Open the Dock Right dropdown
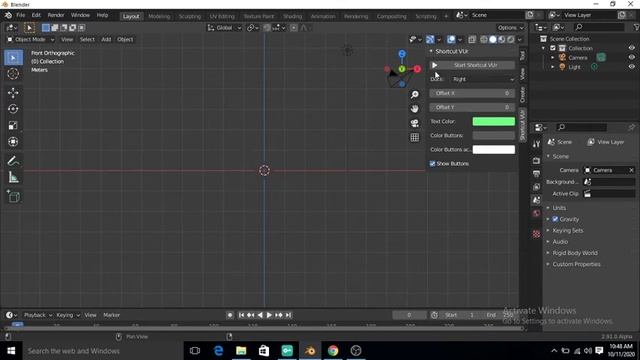640x360 pixels. (483, 79)
